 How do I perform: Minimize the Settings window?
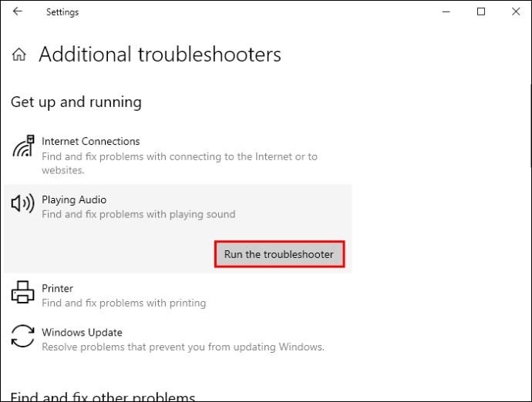point(446,12)
